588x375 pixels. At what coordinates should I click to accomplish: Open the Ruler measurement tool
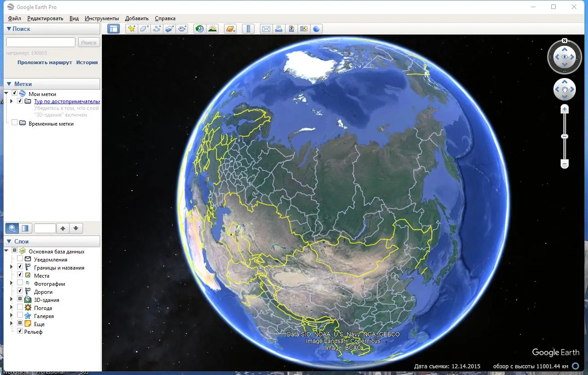click(x=248, y=28)
